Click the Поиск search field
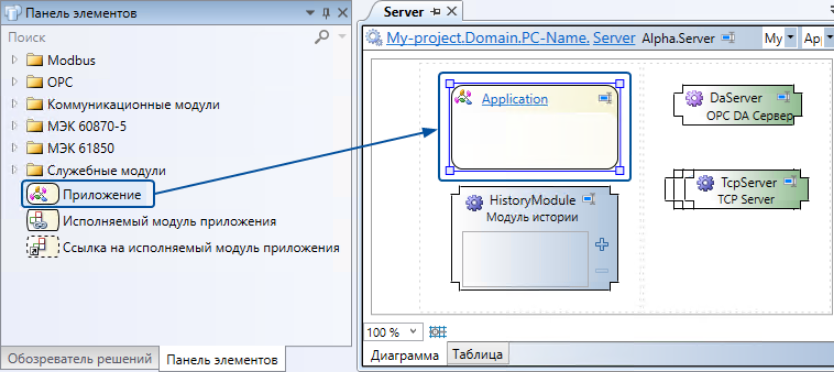Screen dimensions: 834x372 (160, 37)
